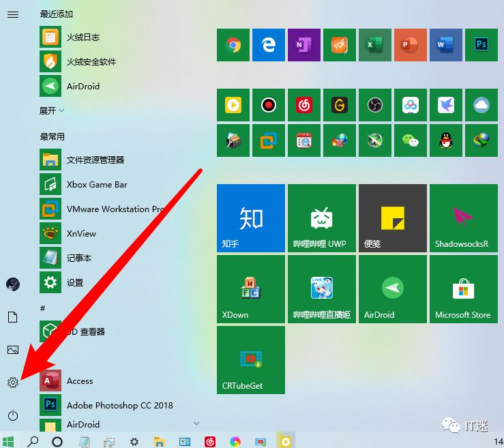
Task: Open the multicolor pinwheel taskbar icon
Action: [x=235, y=442]
